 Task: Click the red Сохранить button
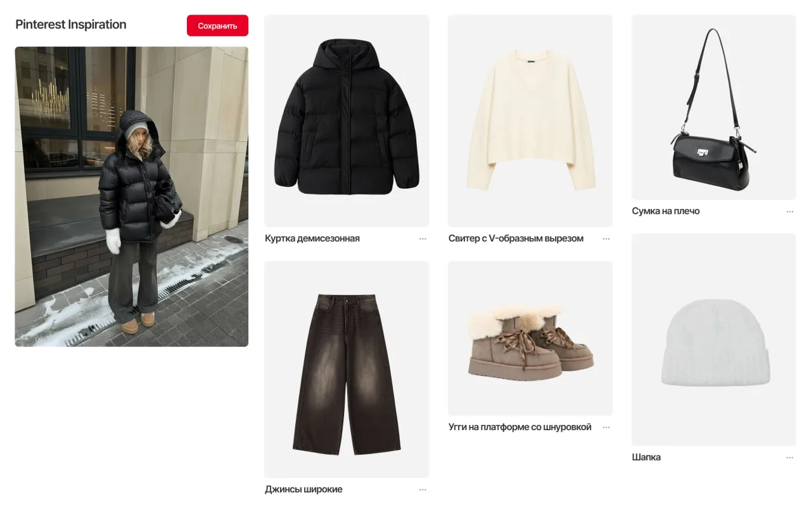pos(217,26)
